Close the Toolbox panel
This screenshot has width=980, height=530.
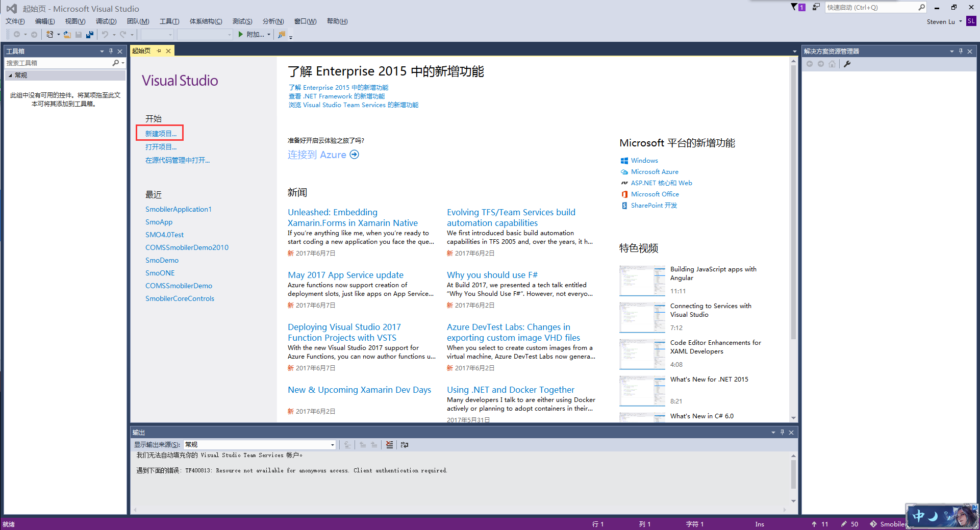click(x=120, y=51)
